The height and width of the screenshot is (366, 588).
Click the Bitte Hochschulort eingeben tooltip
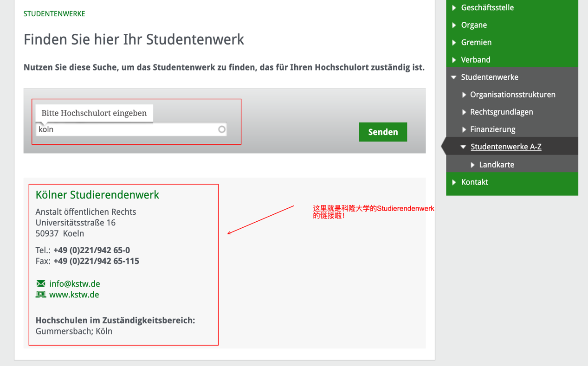click(94, 113)
